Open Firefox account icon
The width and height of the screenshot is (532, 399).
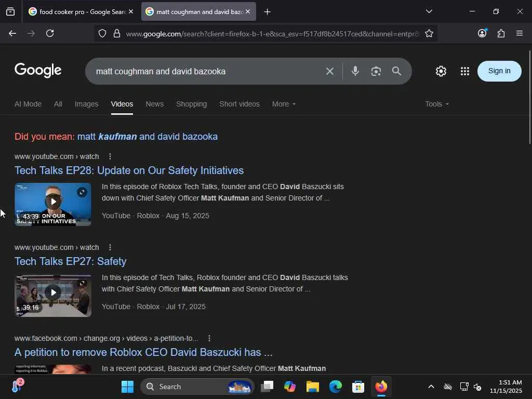click(482, 33)
